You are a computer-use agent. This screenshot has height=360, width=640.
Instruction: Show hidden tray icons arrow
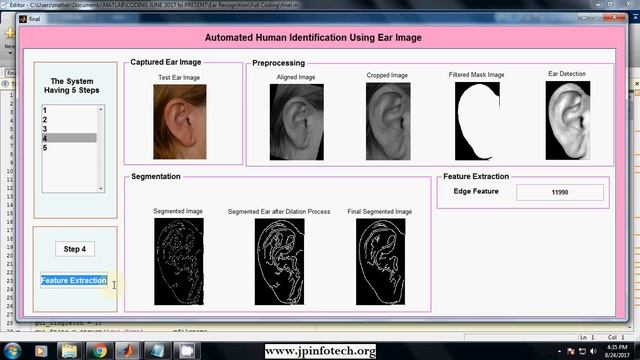click(x=559, y=351)
